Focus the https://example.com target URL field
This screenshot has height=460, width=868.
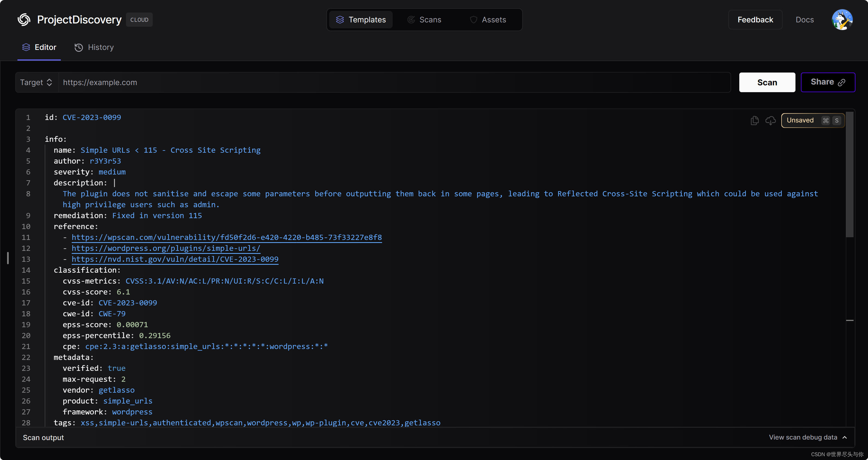point(394,83)
